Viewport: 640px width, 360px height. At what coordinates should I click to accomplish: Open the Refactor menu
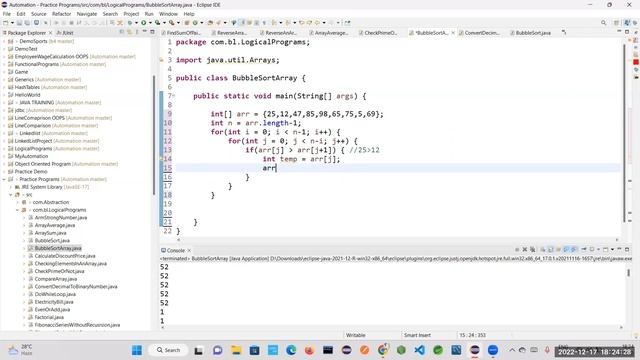(61, 14)
